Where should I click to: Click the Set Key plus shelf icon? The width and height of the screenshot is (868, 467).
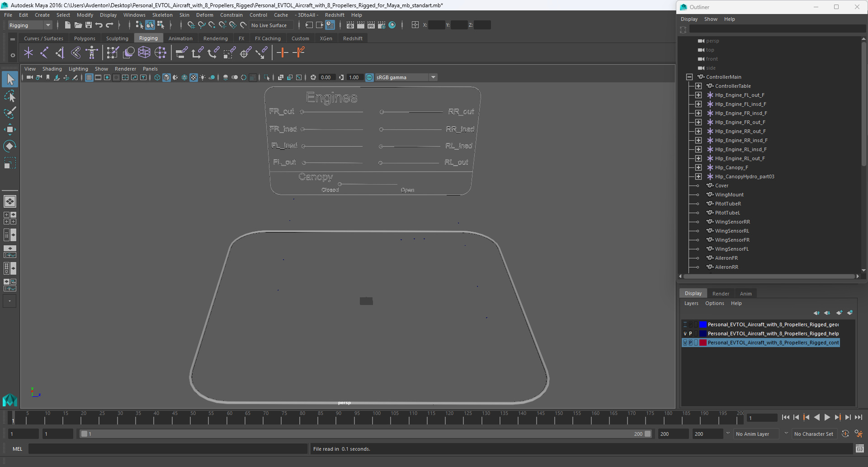tap(283, 53)
